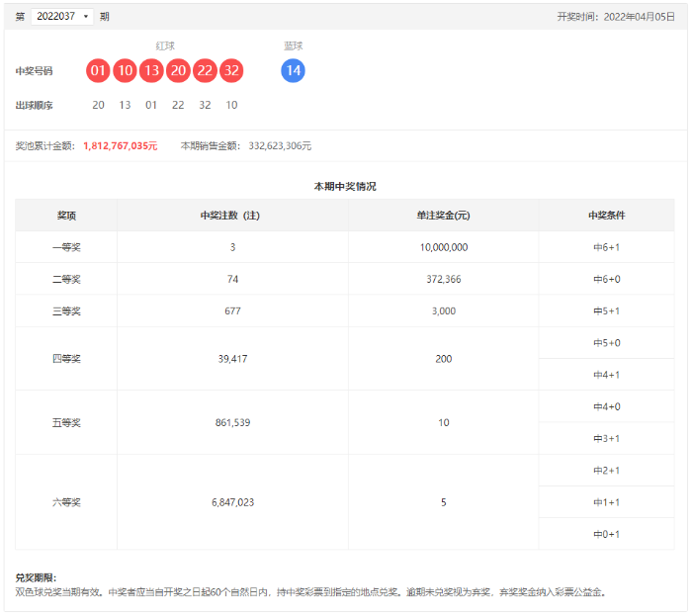
Task: Click the 单注奖金(元) column header
Action: [443, 216]
